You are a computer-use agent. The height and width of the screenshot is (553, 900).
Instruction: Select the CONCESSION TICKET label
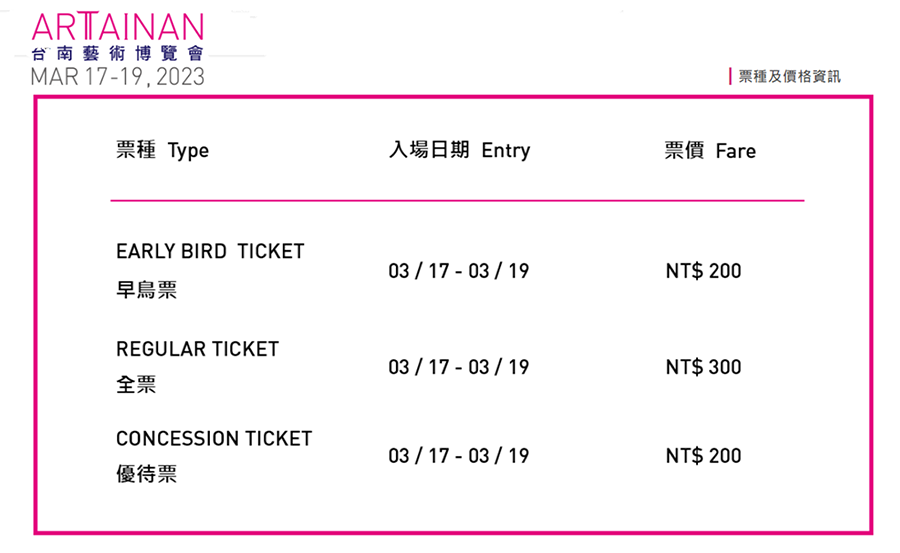click(x=214, y=439)
